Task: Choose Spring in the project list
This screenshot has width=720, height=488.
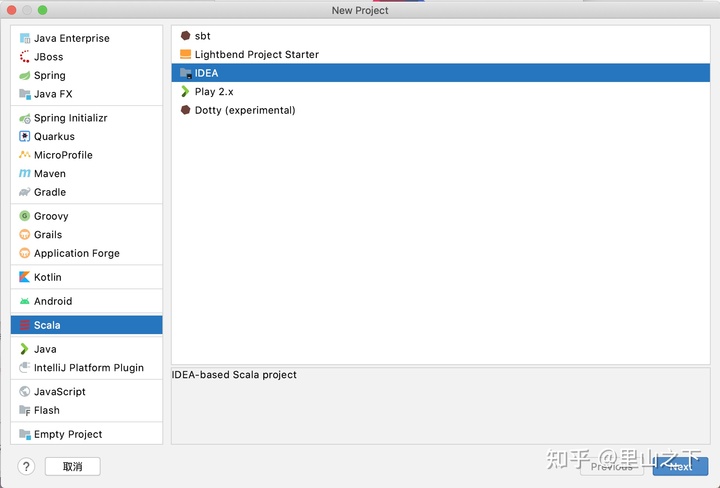Action: (86, 75)
